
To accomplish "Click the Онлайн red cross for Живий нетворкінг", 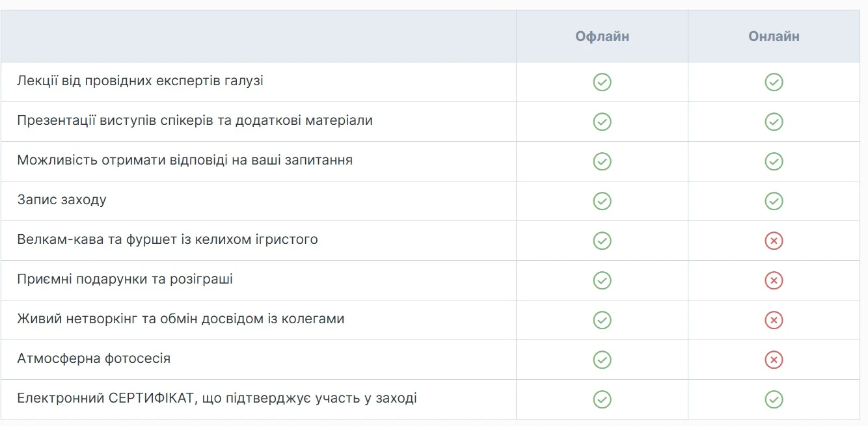I will tap(774, 320).
